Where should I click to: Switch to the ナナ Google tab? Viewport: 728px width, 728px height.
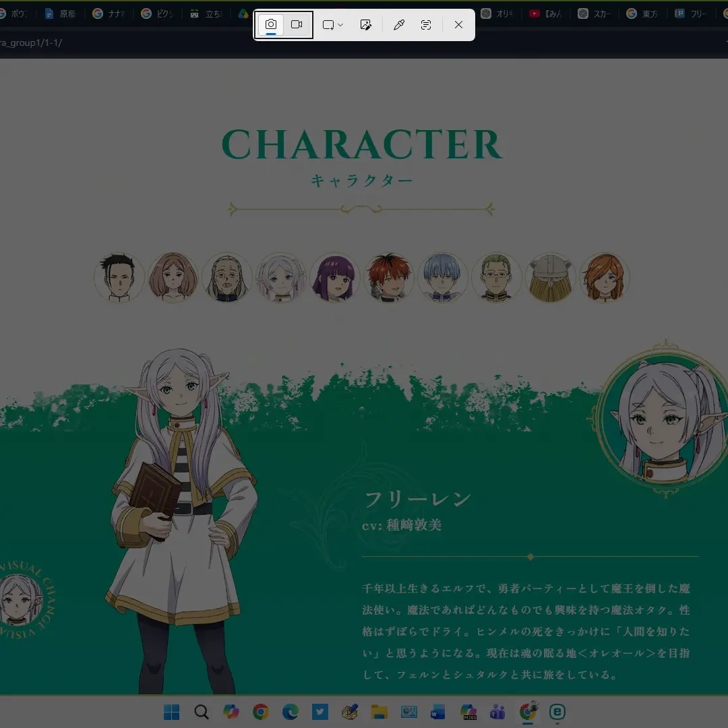[x=109, y=13]
